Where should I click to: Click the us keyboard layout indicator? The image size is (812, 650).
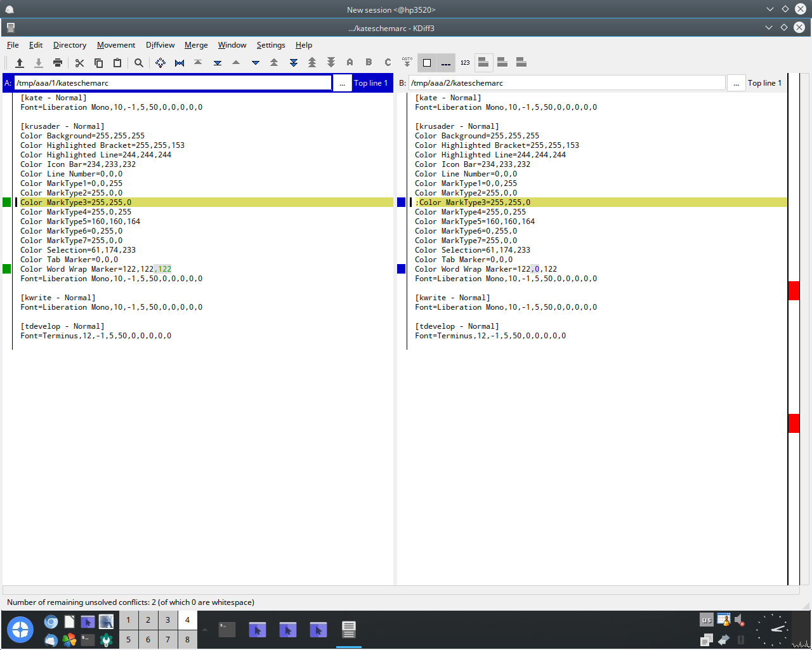coord(706,620)
